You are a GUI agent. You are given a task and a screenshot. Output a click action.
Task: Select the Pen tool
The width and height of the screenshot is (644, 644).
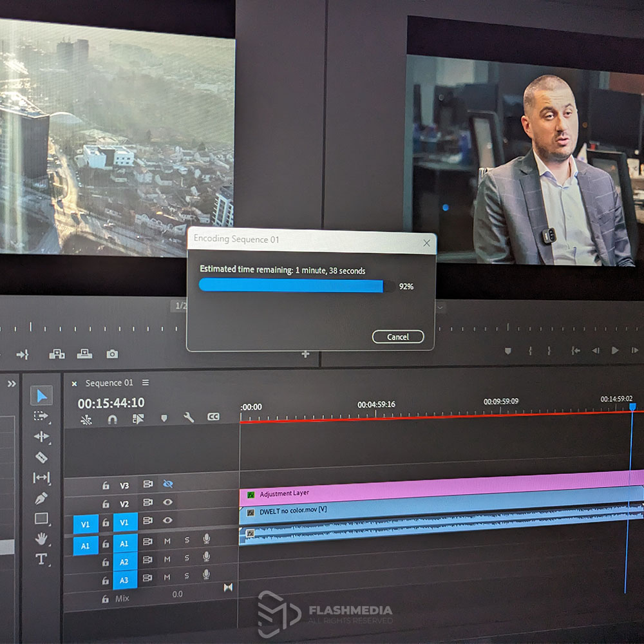click(41, 498)
